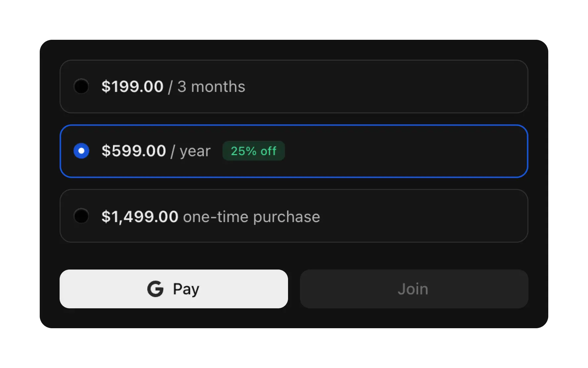
Task: Click the yearly plan price text
Action: [x=134, y=151]
